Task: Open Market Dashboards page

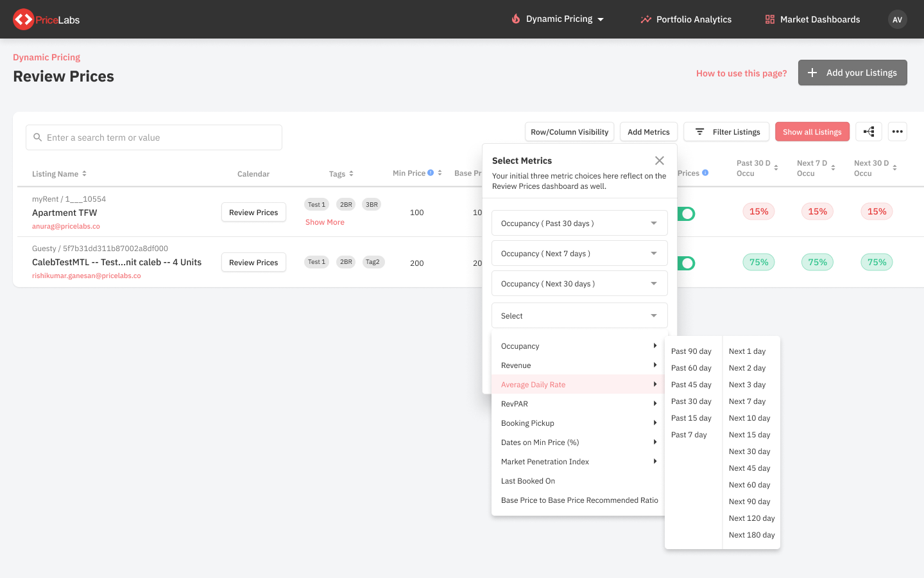Action: [812, 19]
